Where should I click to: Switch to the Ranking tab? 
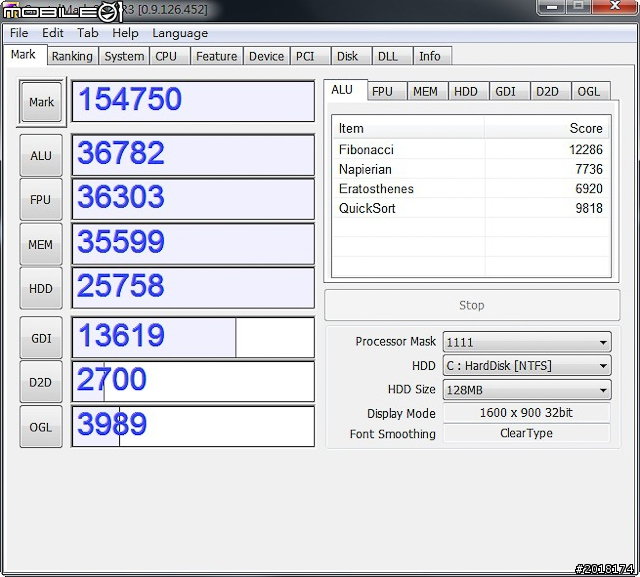pyautogui.click(x=72, y=57)
